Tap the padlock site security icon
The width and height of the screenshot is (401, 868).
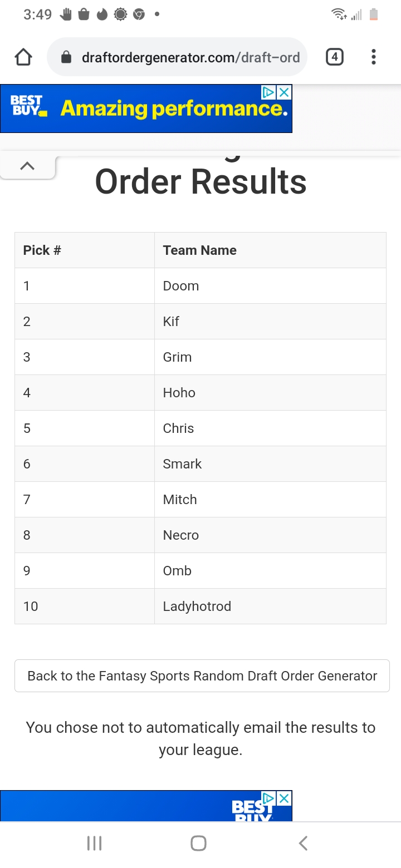tap(66, 57)
